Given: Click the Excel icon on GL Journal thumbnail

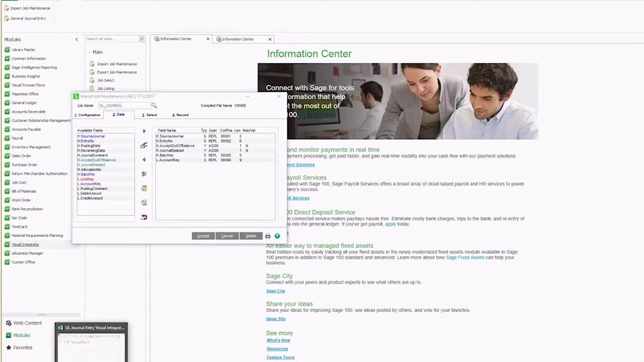Looking at the screenshot, I should pos(60,328).
